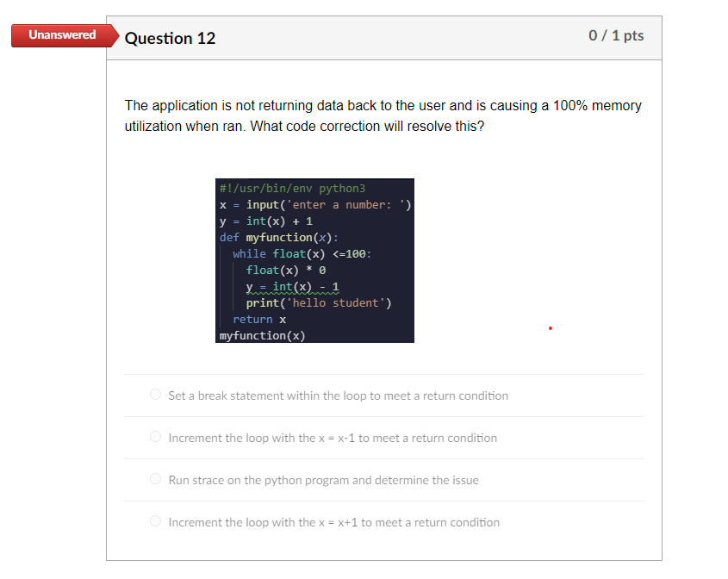The height and width of the screenshot is (579, 728).
Task: Click the python code snippet image
Action: 314,260
